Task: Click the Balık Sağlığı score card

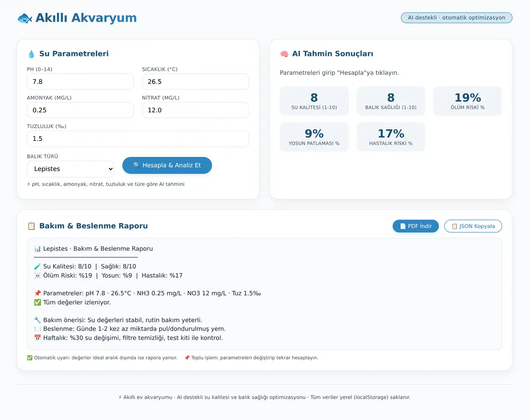Action: tap(391, 101)
